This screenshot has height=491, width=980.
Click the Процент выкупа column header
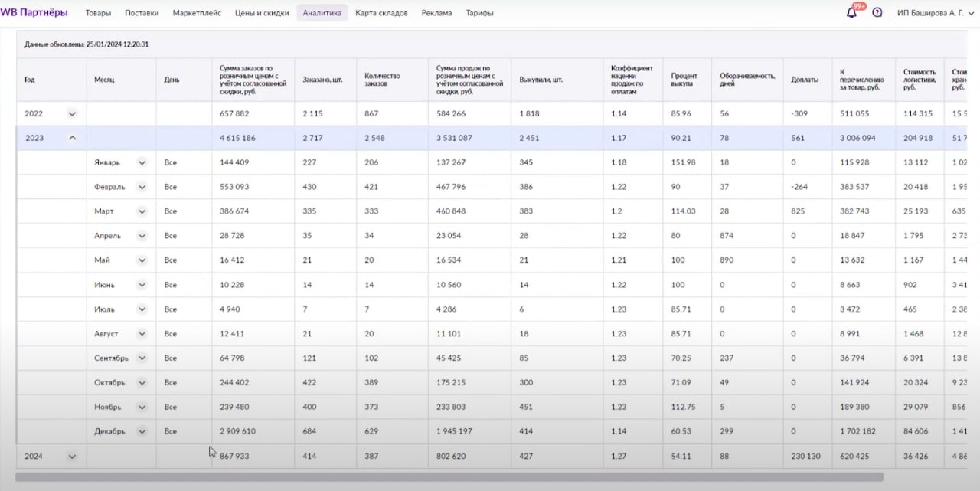pos(684,80)
